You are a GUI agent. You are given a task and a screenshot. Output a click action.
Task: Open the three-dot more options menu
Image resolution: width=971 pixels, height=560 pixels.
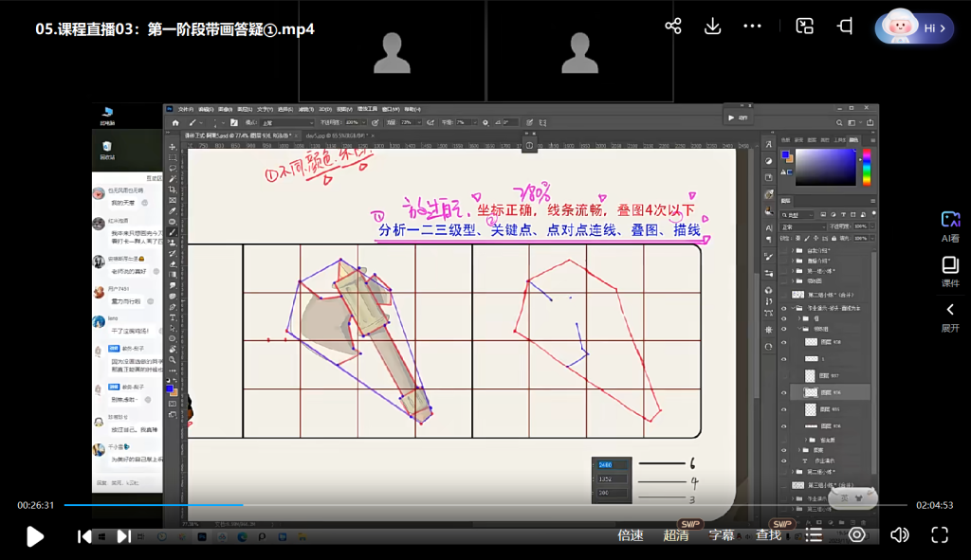(753, 27)
